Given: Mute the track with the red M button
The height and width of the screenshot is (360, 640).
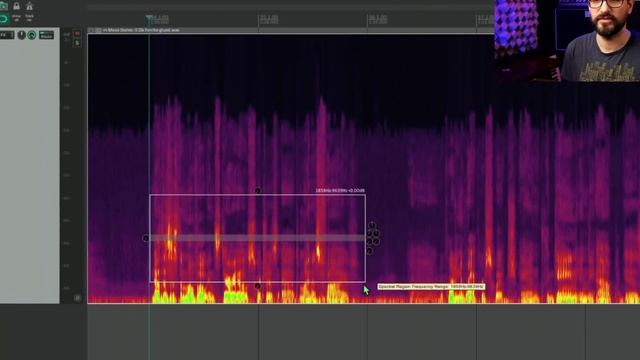Looking at the screenshot, I should (x=77, y=34).
